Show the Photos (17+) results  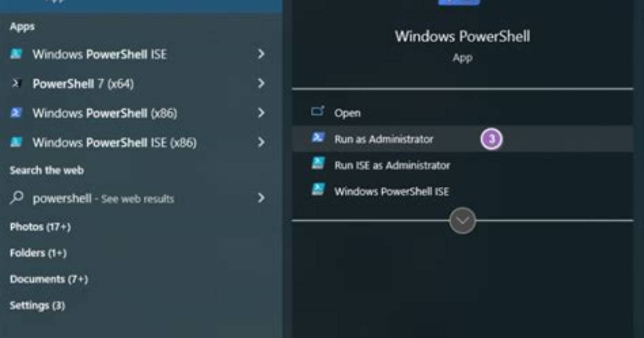[x=40, y=227]
